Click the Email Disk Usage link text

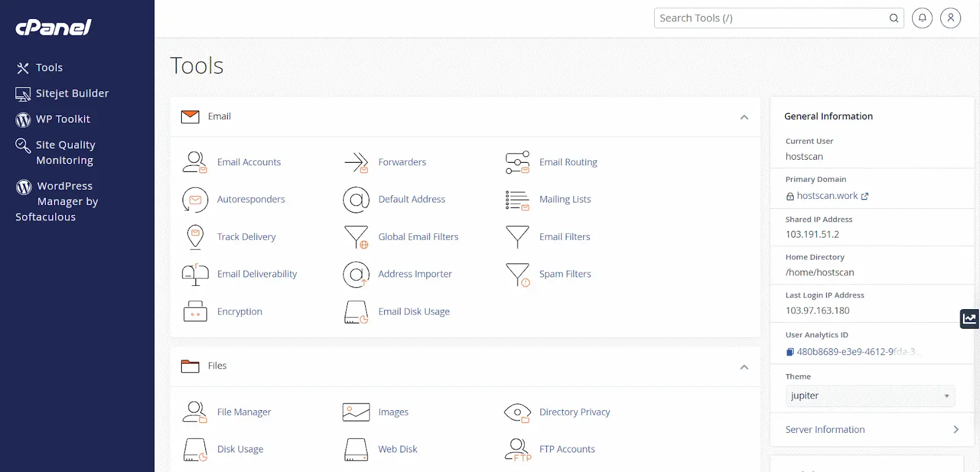[x=413, y=312]
